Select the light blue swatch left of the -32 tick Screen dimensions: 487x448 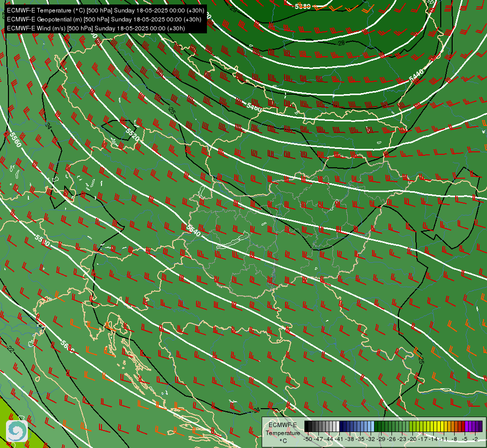(x=369, y=426)
